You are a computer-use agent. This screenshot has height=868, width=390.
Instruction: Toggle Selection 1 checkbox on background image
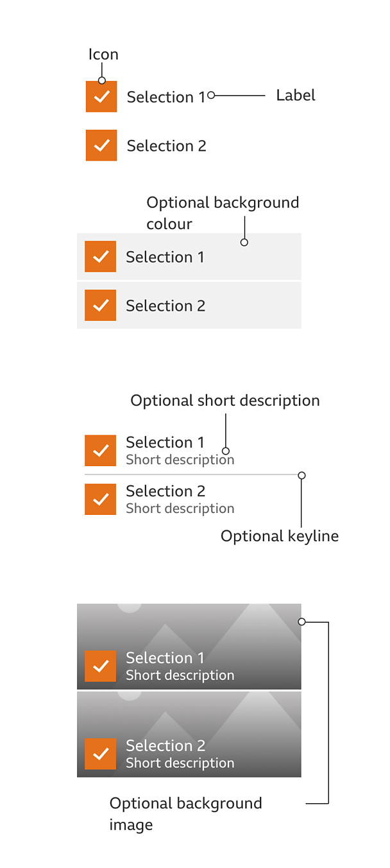pyautogui.click(x=100, y=666)
